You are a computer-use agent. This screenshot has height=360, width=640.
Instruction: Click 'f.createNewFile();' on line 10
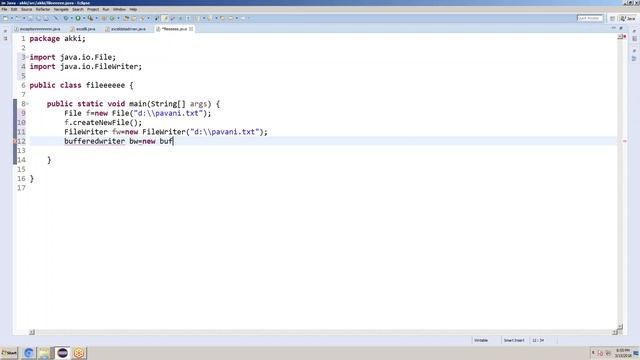103,122
